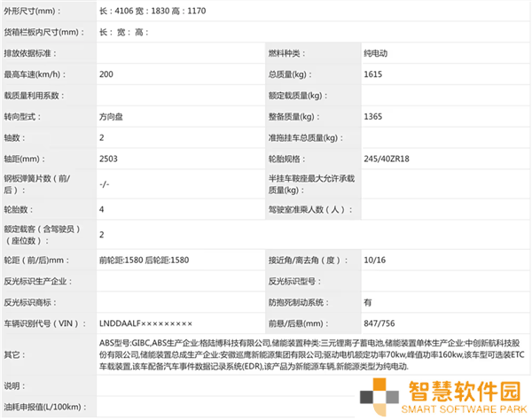This screenshot has height=420, width=532.
Task: Select the VIN value LNDDAALF×××××××××
Action: click(x=145, y=323)
